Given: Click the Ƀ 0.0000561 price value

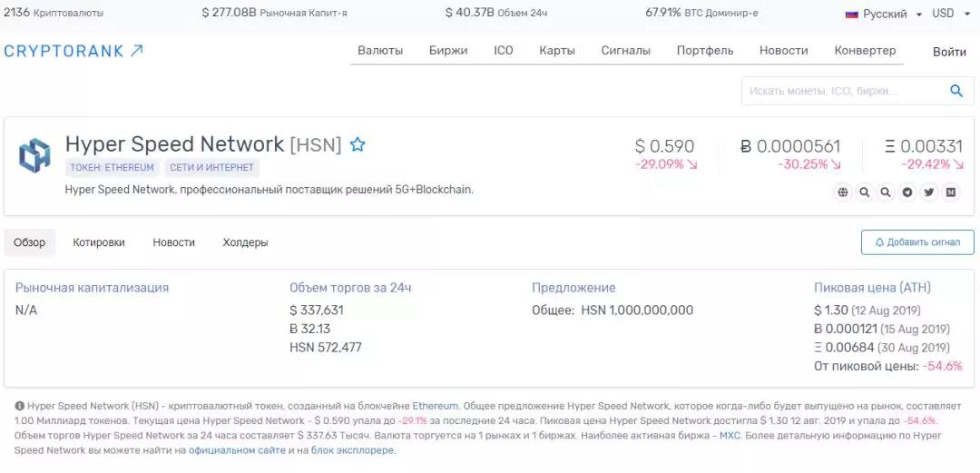Looking at the screenshot, I should click(790, 146).
